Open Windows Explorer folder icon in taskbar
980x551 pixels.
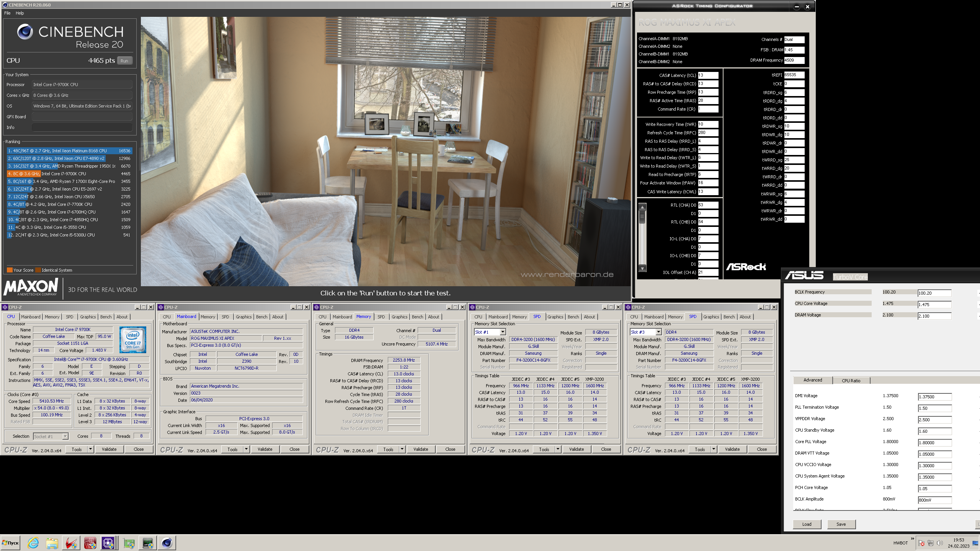tap(52, 543)
